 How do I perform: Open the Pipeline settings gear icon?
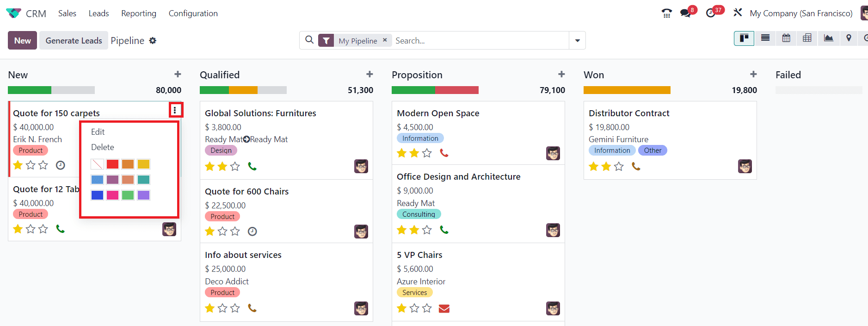pos(153,41)
